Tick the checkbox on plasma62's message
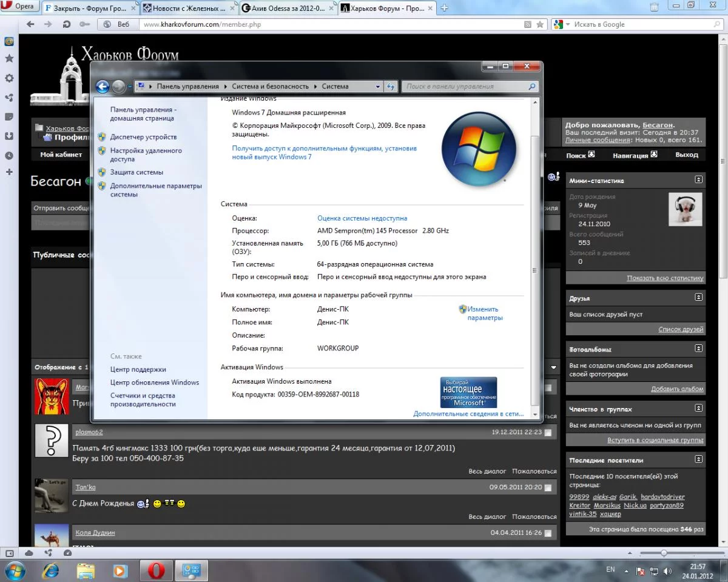728x582 pixels. point(548,433)
